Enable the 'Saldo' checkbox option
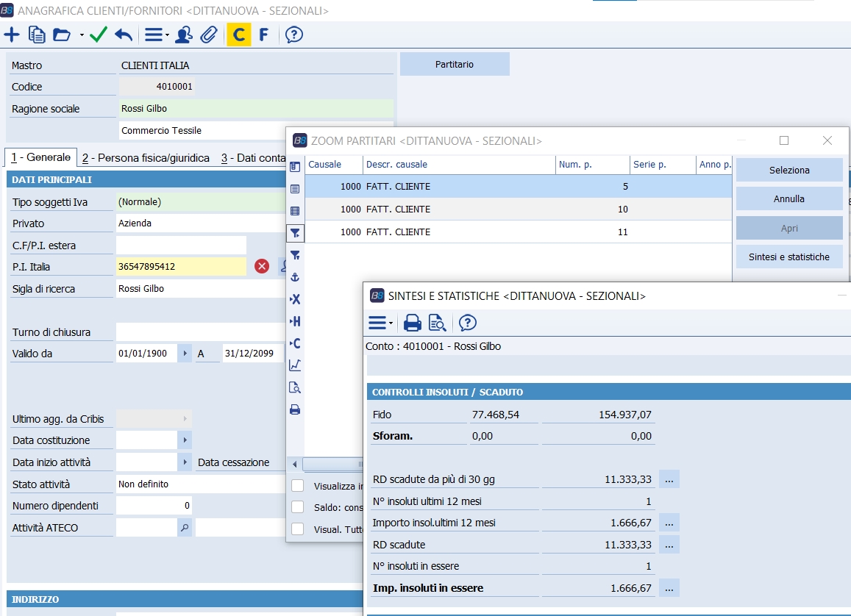 297,507
